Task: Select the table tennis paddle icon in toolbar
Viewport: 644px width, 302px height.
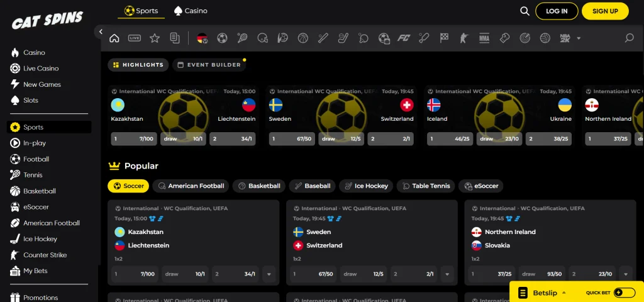Action: 363,38
